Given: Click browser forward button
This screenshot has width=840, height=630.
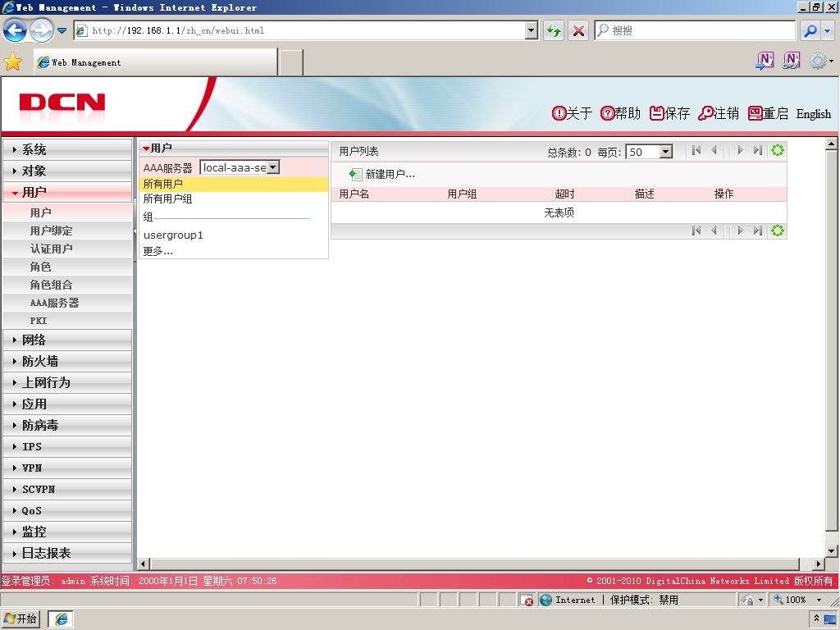Looking at the screenshot, I should click(x=41, y=30).
